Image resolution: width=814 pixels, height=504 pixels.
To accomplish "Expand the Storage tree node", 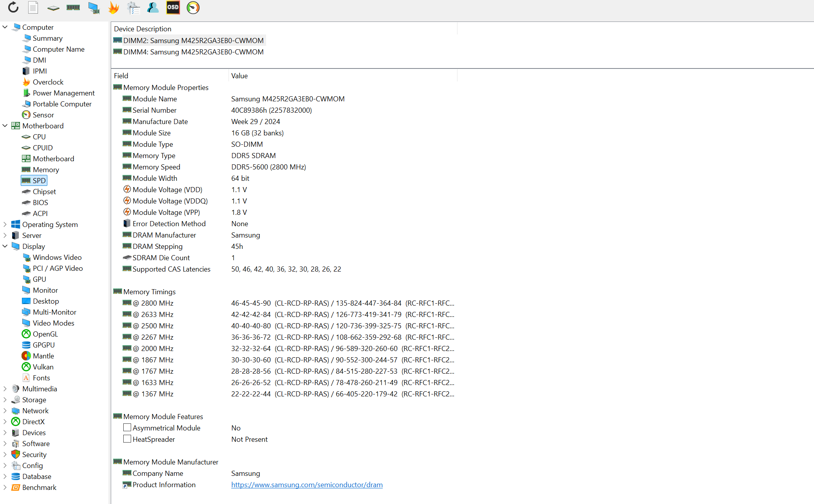I will coord(5,400).
